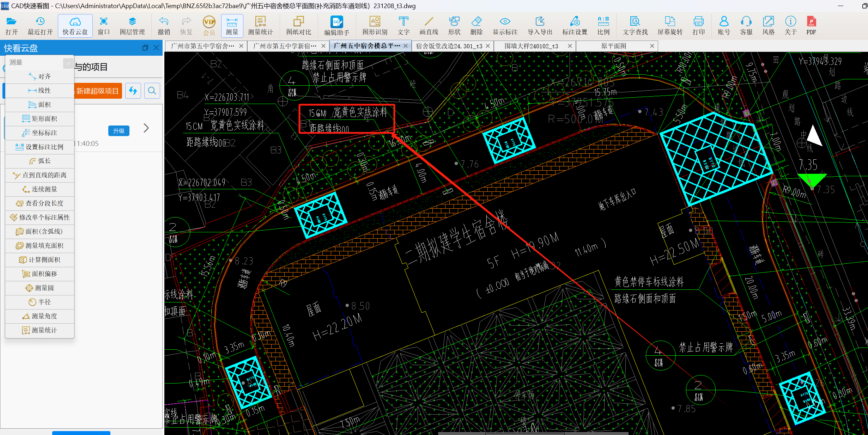Screen dimensions: 868x435
Task: Toggle 显示标注 annotation visibility
Action: point(505,26)
